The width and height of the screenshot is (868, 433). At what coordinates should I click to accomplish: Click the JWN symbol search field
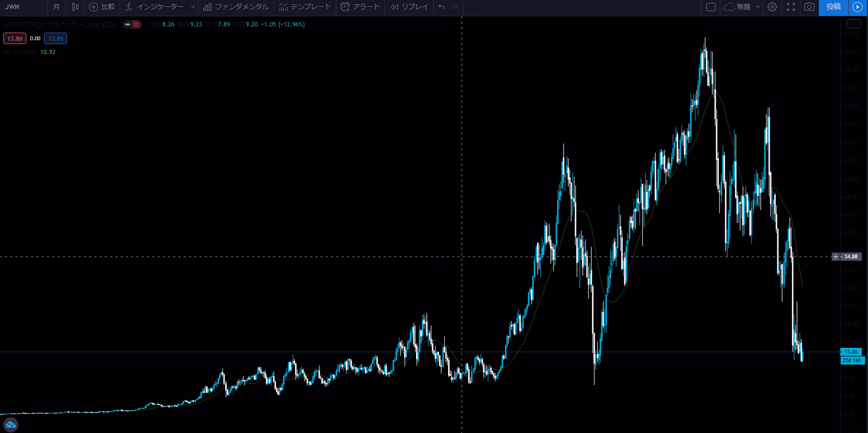22,7
